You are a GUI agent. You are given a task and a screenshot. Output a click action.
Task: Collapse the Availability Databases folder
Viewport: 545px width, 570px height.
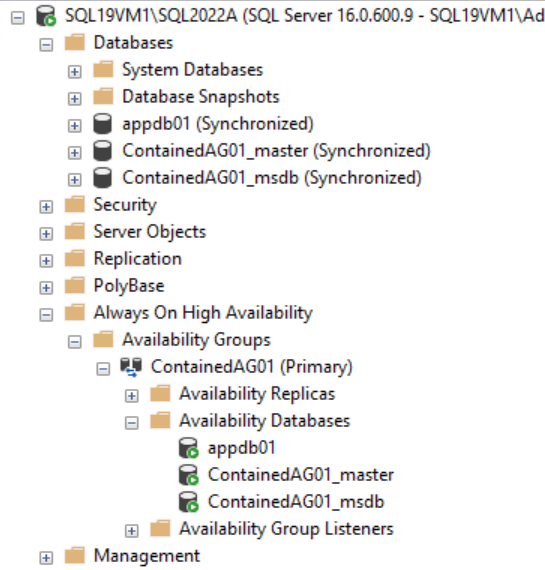132,423
